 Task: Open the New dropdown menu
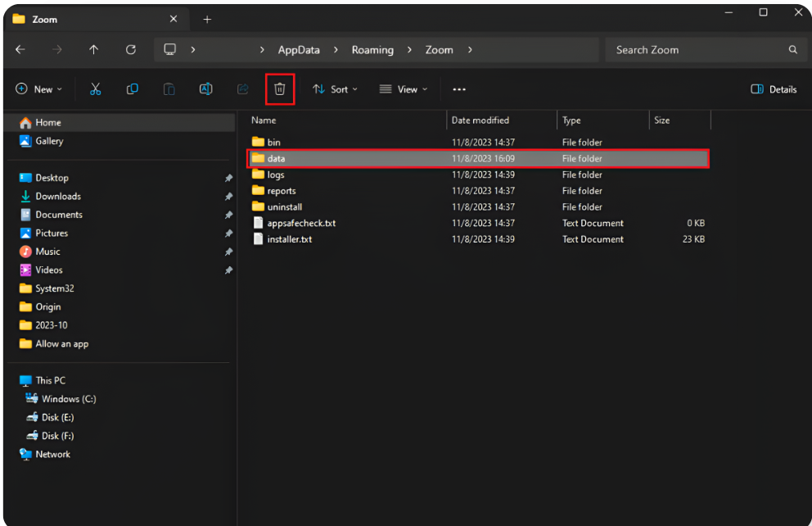(38, 89)
